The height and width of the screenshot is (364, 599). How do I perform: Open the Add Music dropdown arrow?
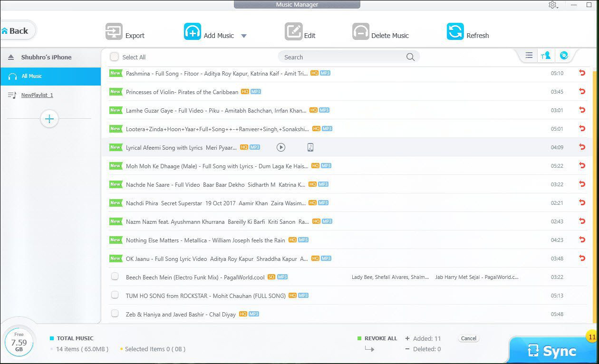pos(243,36)
